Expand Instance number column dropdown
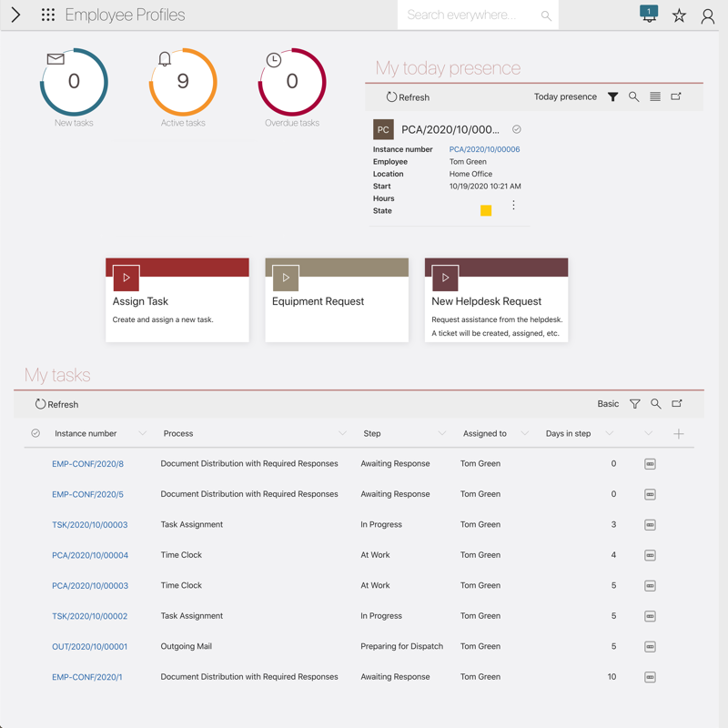Viewport: 728px width, 728px height. point(142,434)
